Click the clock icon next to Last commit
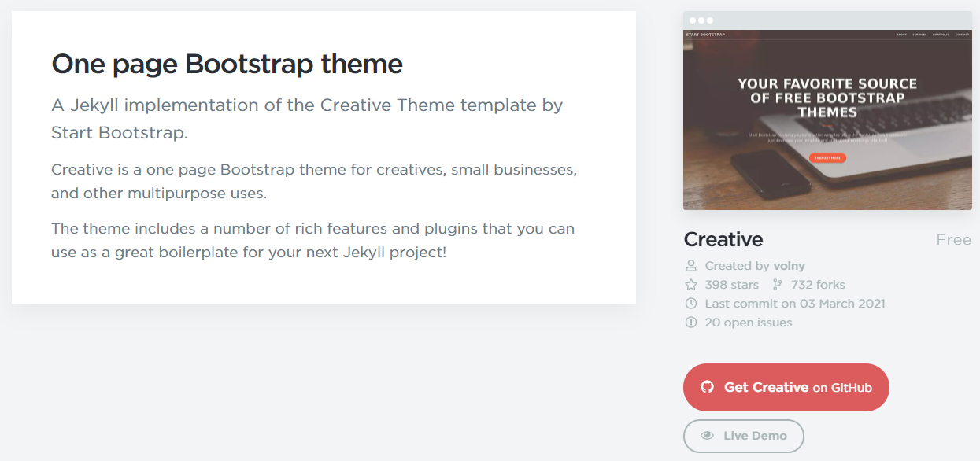Screen dimensions: 980x461 (691, 304)
